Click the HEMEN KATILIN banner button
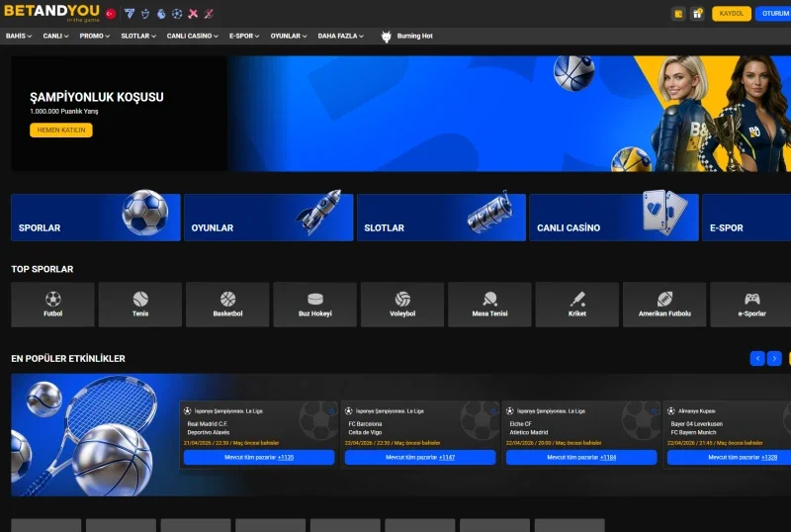This screenshot has height=532, width=791. pos(61,130)
